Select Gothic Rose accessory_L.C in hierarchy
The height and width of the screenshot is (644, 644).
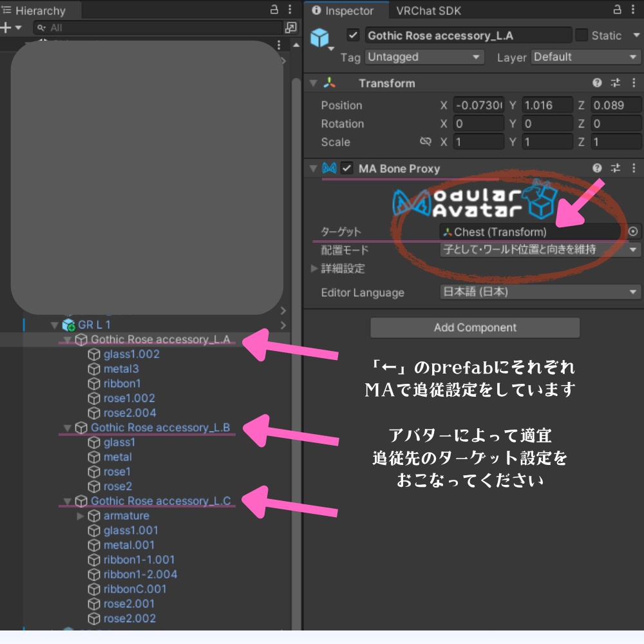tap(160, 501)
